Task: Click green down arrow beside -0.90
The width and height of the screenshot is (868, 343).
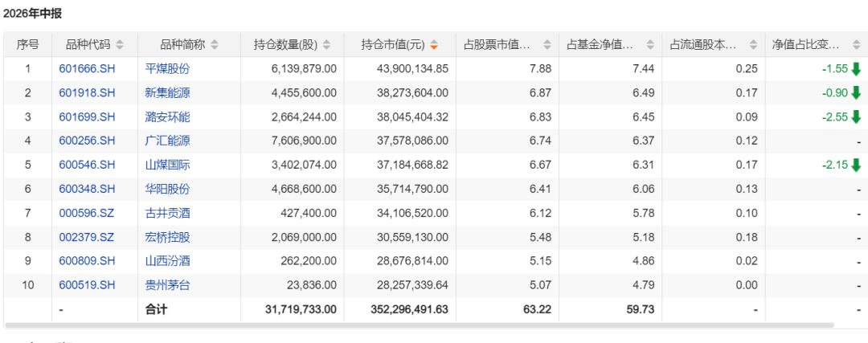Action: [x=857, y=93]
